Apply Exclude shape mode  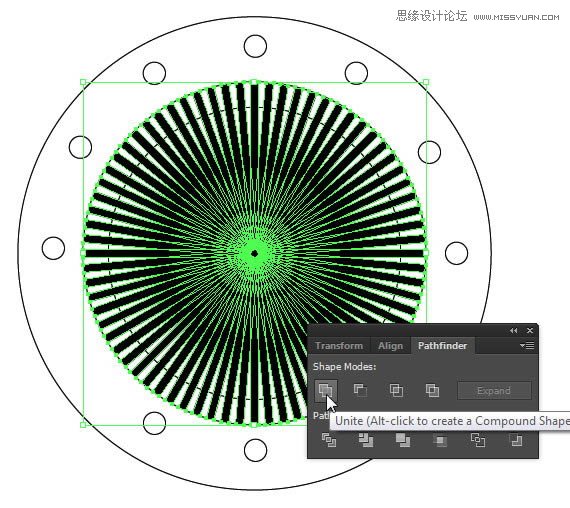[x=432, y=391]
